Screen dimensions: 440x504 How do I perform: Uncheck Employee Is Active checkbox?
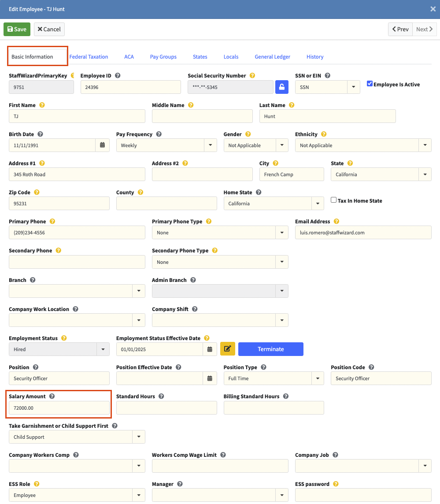tap(370, 84)
